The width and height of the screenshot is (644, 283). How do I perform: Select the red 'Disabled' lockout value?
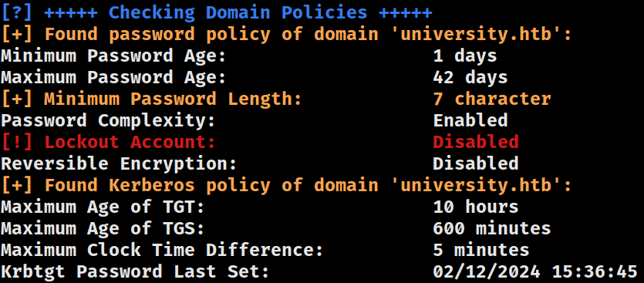pos(476,142)
